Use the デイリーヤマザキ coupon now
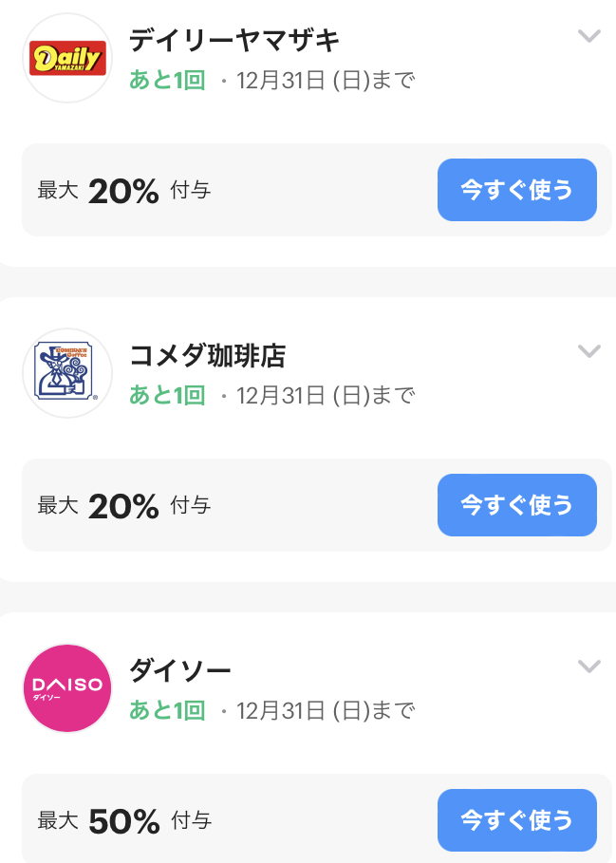The image size is (616, 863). point(517,190)
